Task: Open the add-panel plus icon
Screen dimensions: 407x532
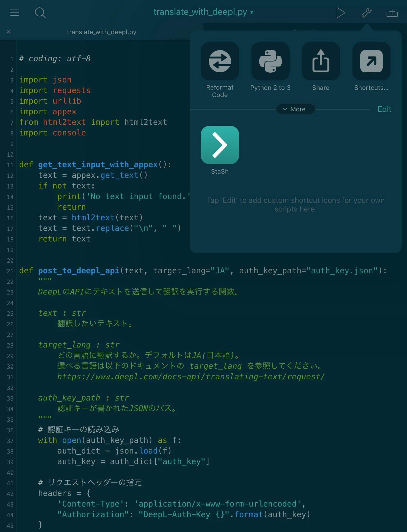Action: click(392, 12)
